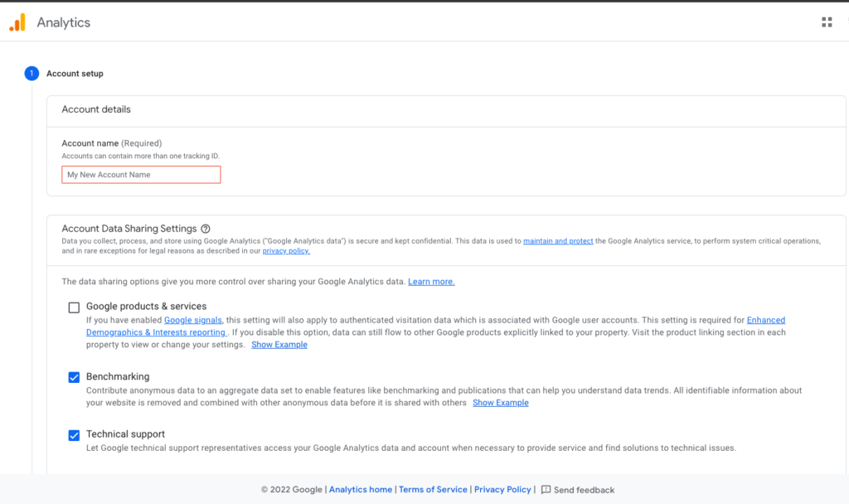The image size is (849, 504).
Task: Click the Send feedback text
Action: 584,490
